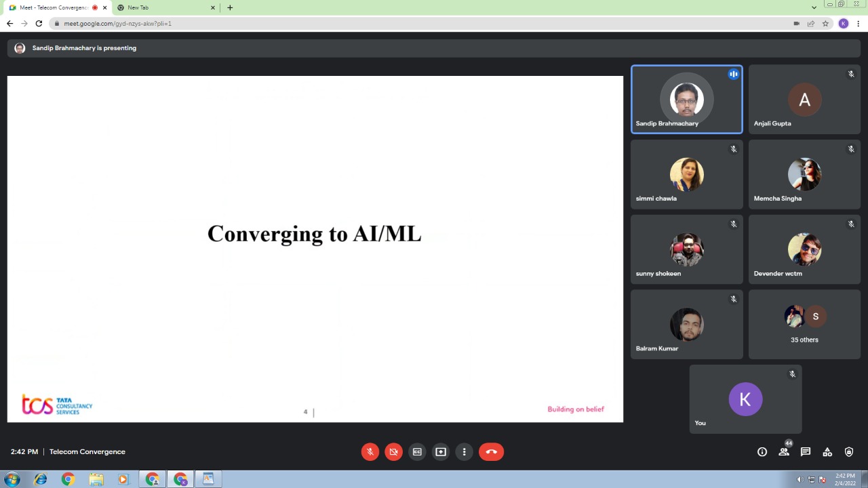
Task: Click the 35 others participant tile
Action: coord(804,325)
